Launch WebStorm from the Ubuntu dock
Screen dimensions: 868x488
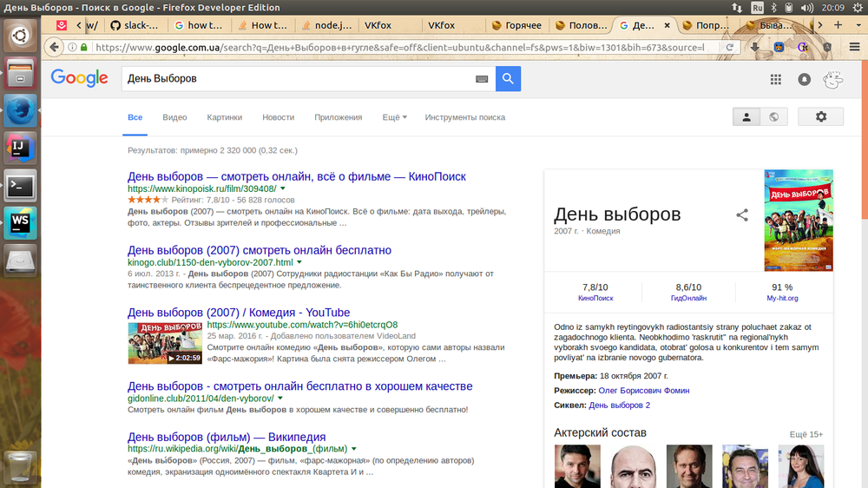point(20,222)
